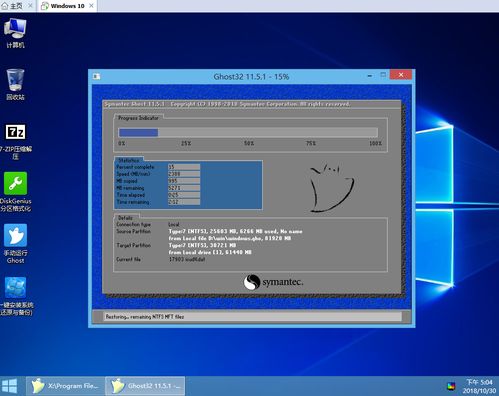Click the Time remaining value

[184, 202]
